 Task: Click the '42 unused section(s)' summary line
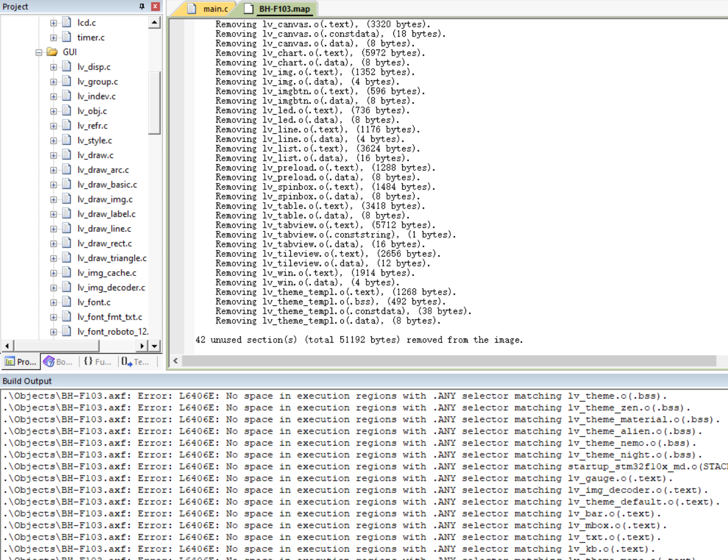click(x=359, y=340)
